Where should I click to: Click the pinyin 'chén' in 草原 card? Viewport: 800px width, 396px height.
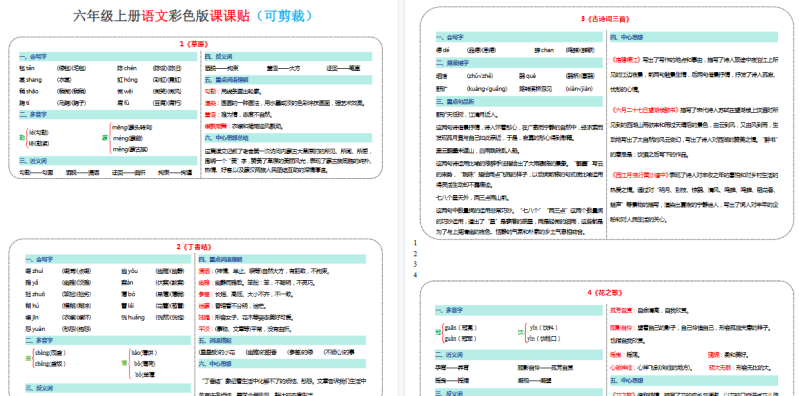click(x=129, y=68)
